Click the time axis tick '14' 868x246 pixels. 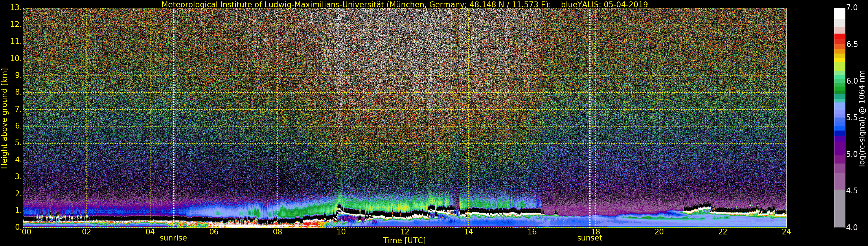468,232
